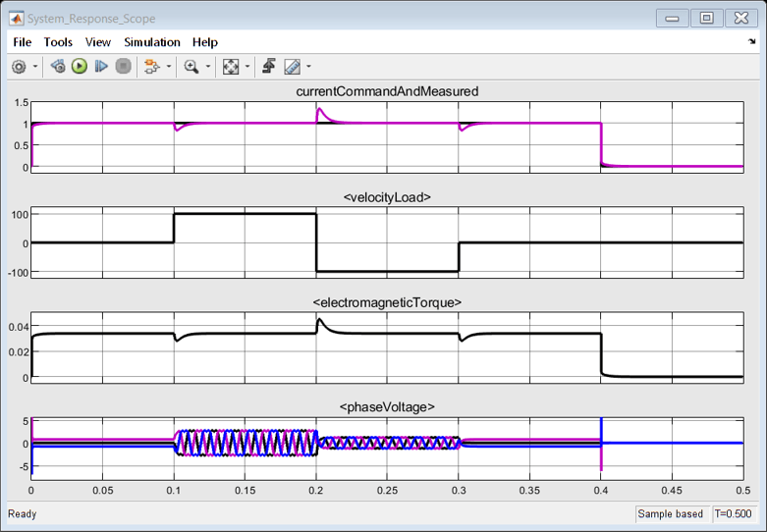Screen dimensions: 767x532
Task: Click the Highlight Simulink Block icon
Action: coord(150,67)
